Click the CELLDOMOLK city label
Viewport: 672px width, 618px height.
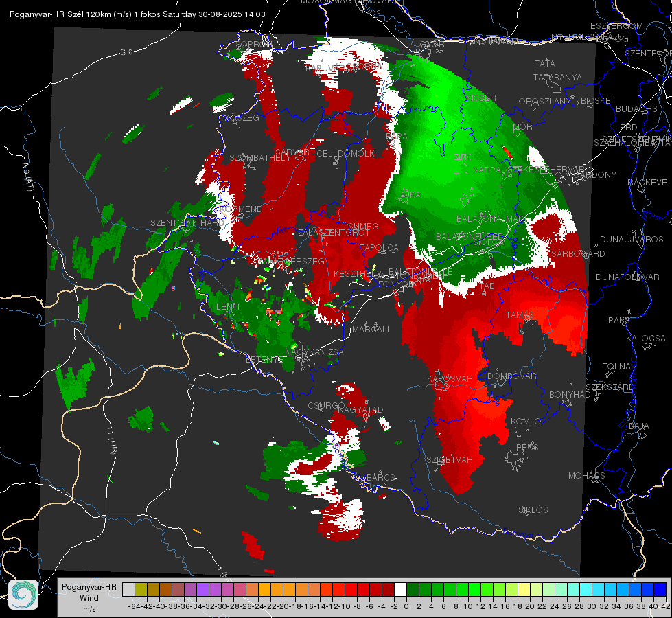(345, 154)
